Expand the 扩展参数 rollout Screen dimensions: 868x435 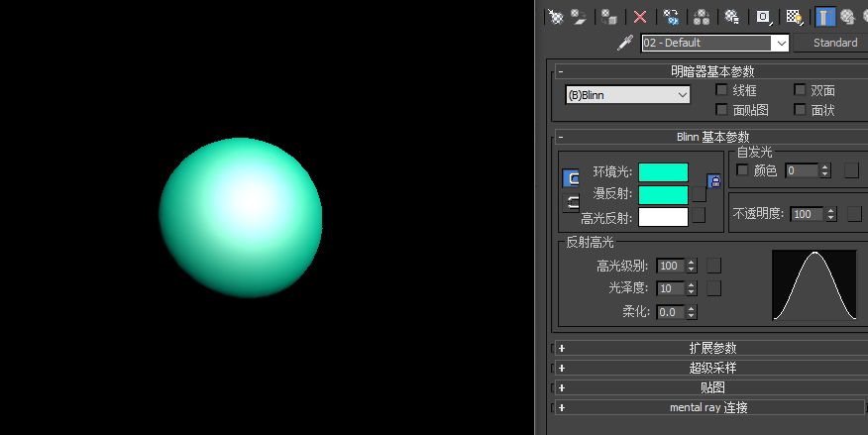pyautogui.click(x=711, y=348)
